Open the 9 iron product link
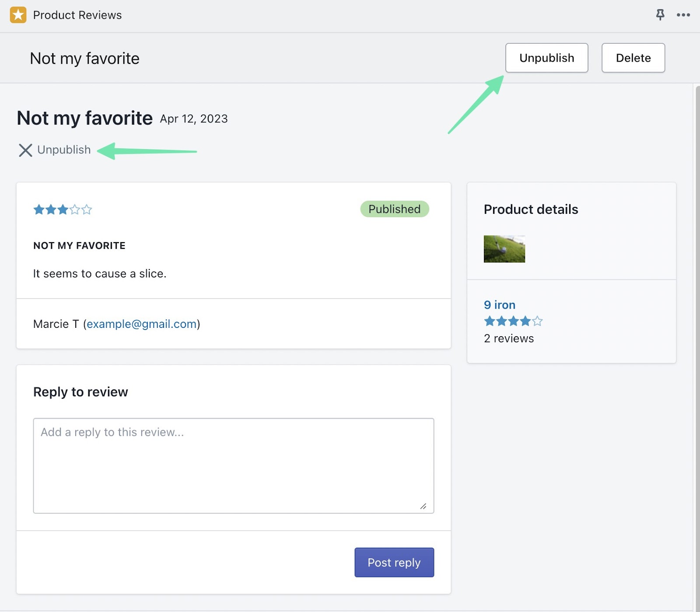The width and height of the screenshot is (700, 612). coord(499,305)
